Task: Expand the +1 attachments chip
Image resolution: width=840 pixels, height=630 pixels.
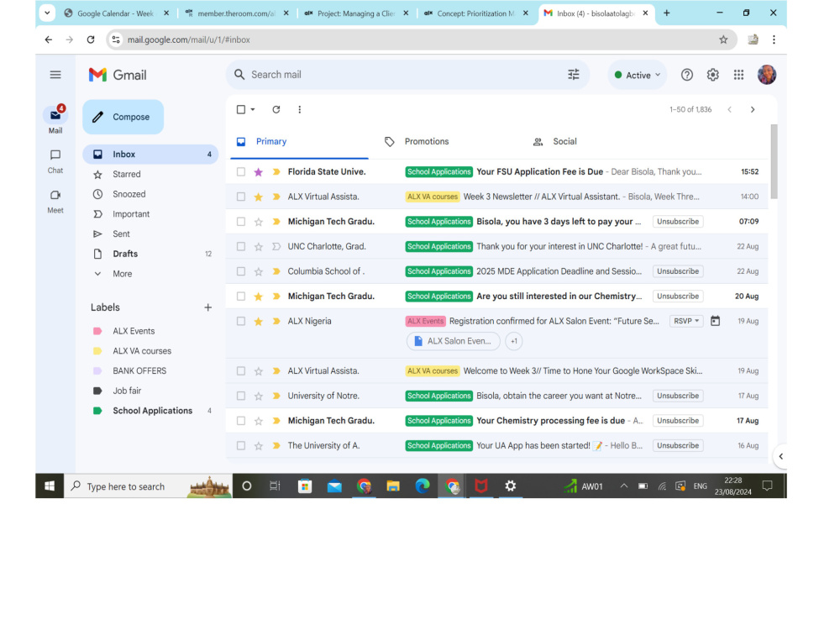Action: pyautogui.click(x=514, y=341)
